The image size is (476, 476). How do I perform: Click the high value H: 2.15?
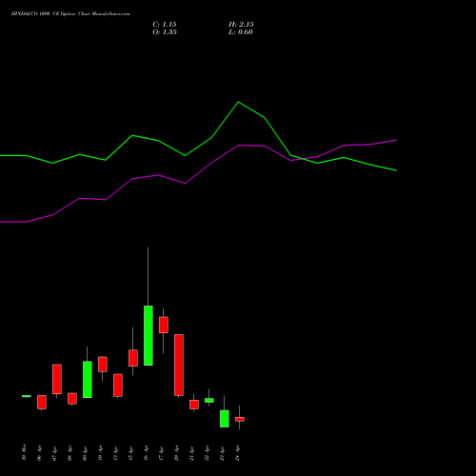pos(241,25)
